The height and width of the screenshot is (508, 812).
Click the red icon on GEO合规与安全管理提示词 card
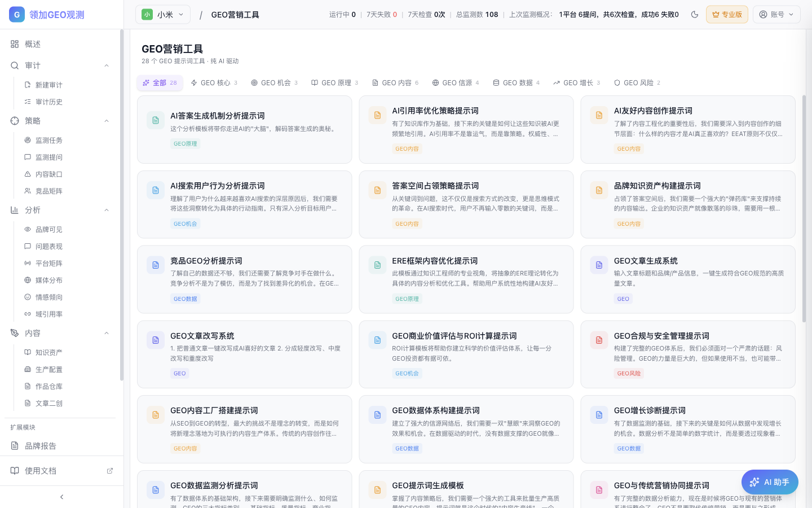tap(599, 340)
